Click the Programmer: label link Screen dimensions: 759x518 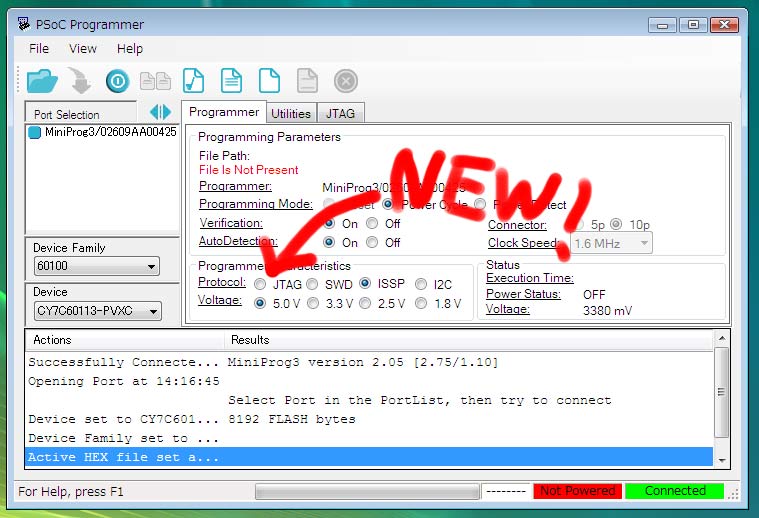[x=235, y=186]
